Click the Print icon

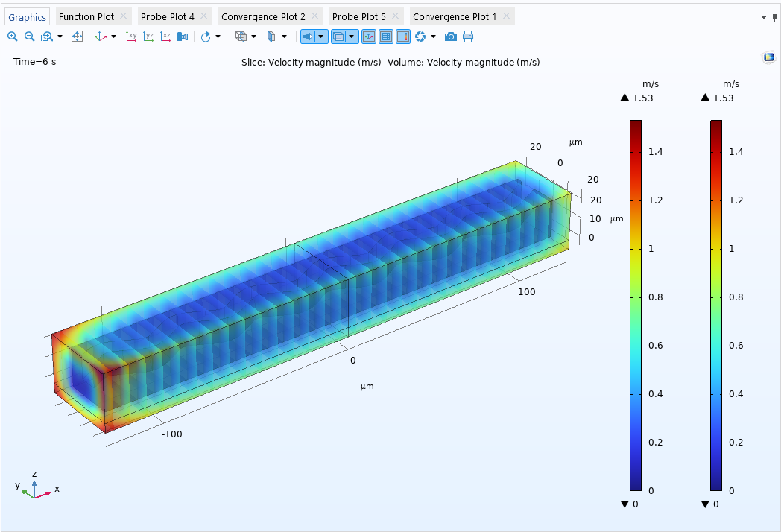coord(468,37)
